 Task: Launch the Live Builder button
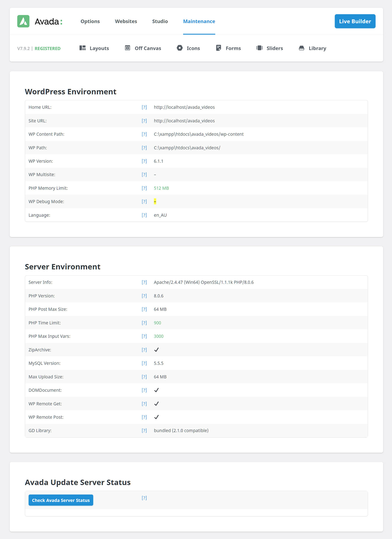pos(355,21)
